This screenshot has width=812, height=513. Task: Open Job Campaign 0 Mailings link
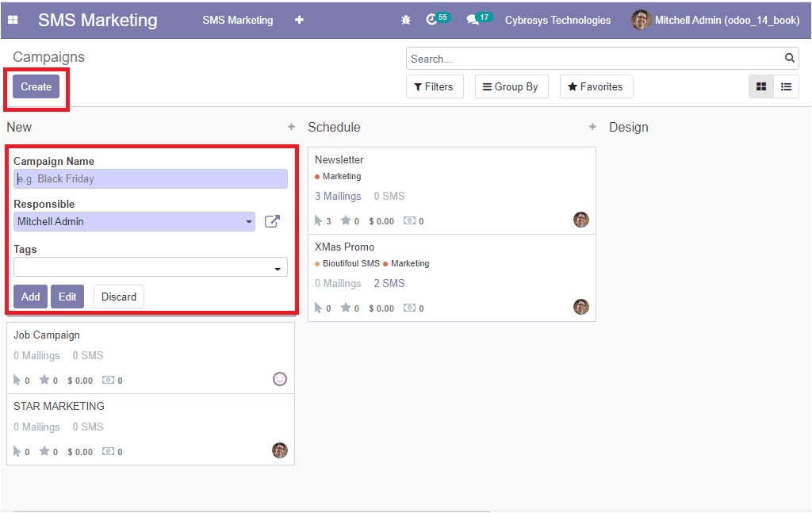36,356
